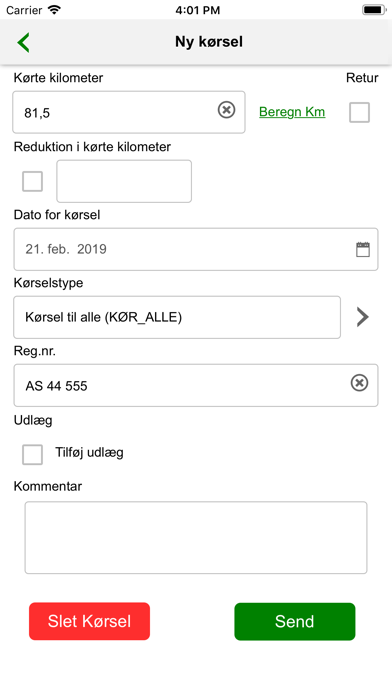
Task: Tap the green back arrow
Action: (x=23, y=43)
